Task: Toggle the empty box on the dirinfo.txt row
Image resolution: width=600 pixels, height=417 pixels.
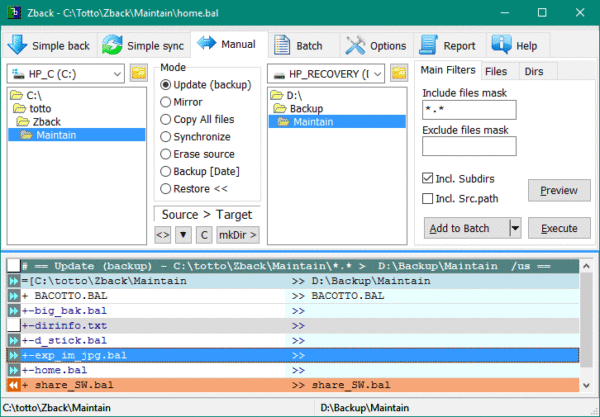Action: coord(13,325)
